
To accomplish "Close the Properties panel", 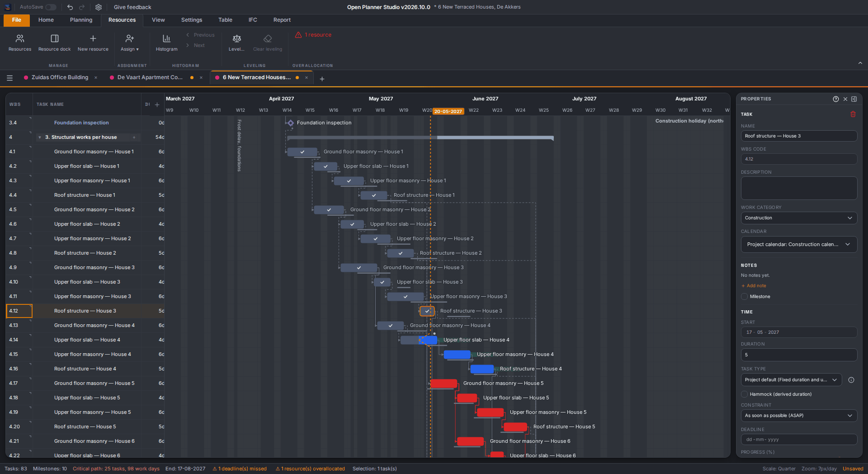I will 845,99.
